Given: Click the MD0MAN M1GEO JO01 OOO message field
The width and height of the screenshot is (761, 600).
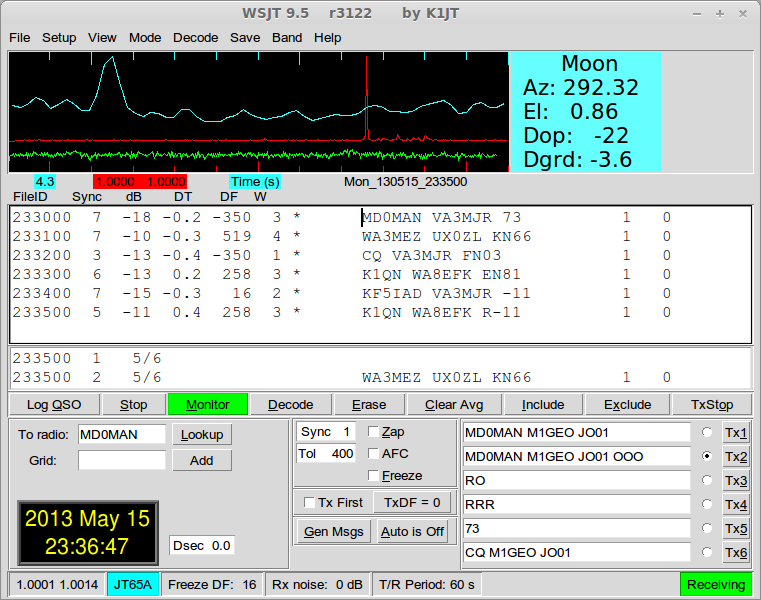Looking at the screenshot, I should [x=577, y=456].
